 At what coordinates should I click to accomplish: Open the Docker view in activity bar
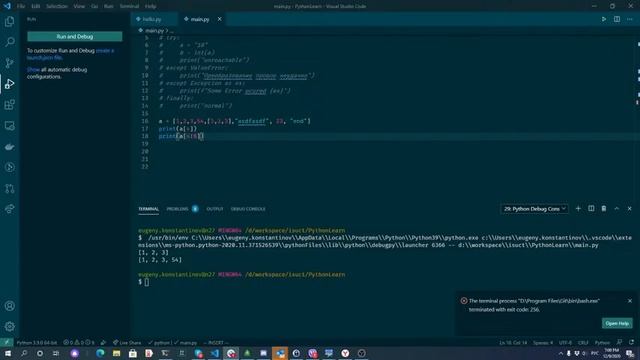(x=9, y=147)
